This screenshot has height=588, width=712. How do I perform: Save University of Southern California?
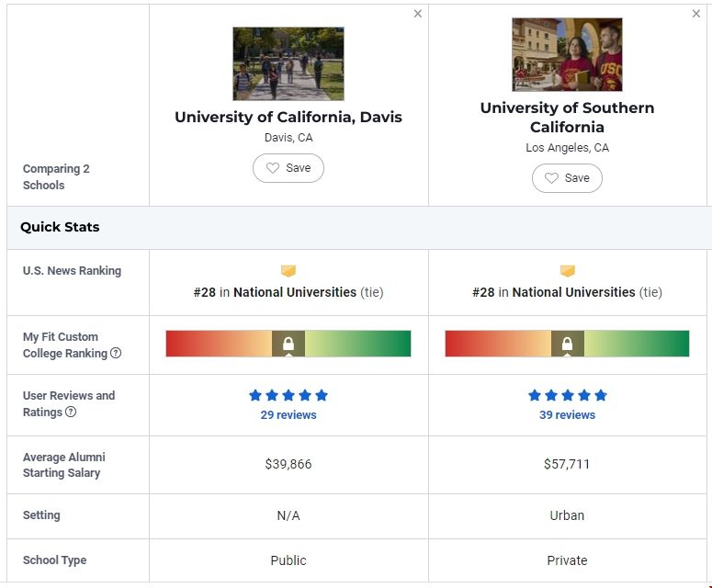point(567,178)
